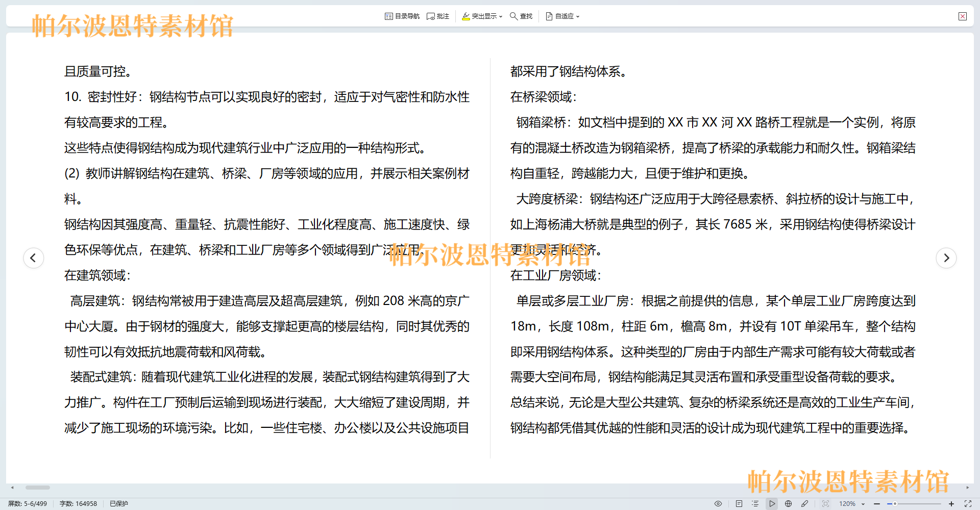Activate the writing mode pen icon

[x=804, y=503]
